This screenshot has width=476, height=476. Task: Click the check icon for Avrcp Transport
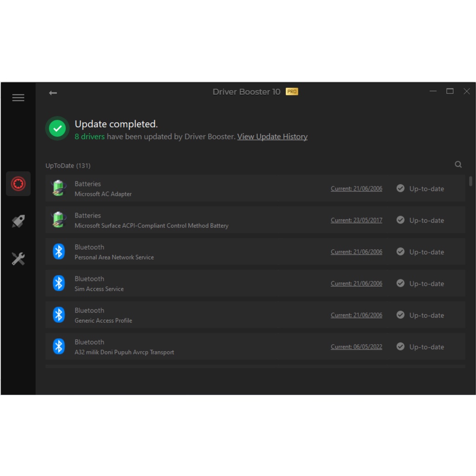pyautogui.click(x=400, y=346)
